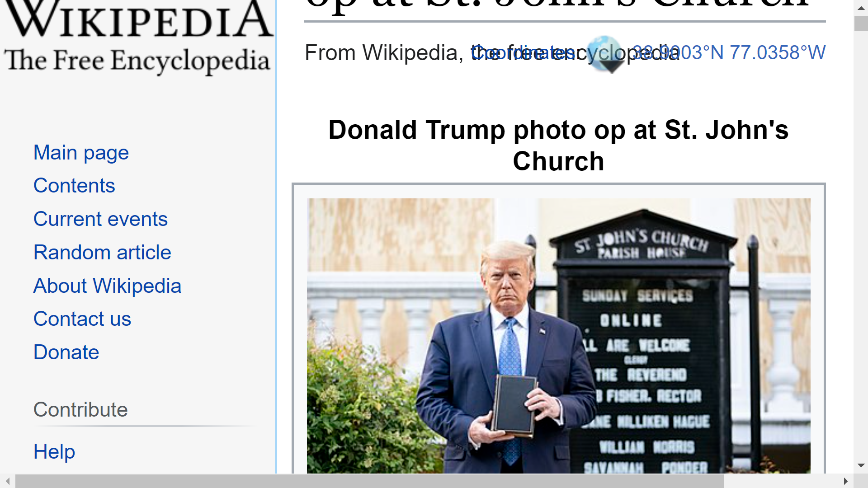Open the Main page link
The image size is (868, 488).
81,153
